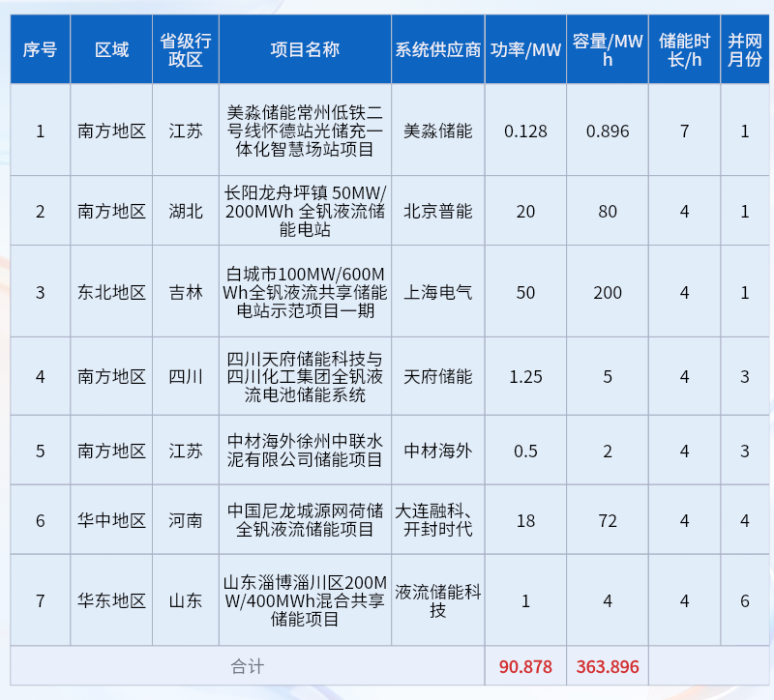Select capacity value 72
The width and height of the screenshot is (774, 700).
[x=608, y=520]
